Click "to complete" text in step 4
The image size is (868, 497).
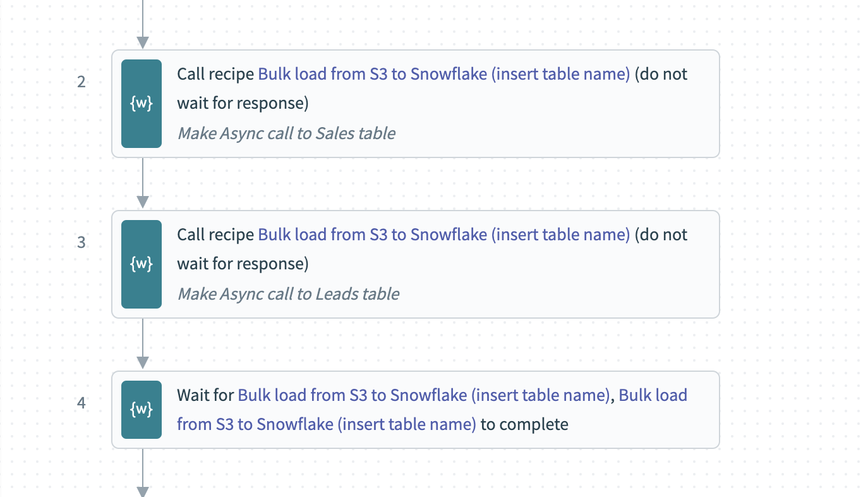tap(524, 424)
